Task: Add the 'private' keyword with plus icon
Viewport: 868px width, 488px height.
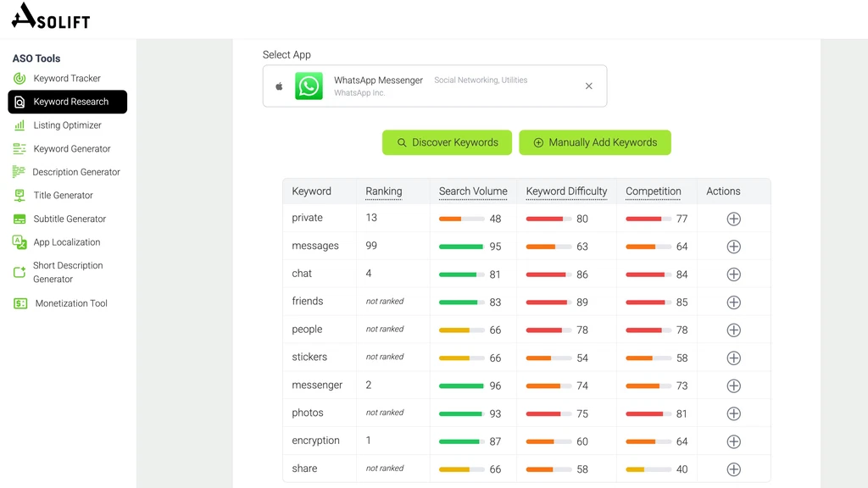Action: pyautogui.click(x=733, y=219)
